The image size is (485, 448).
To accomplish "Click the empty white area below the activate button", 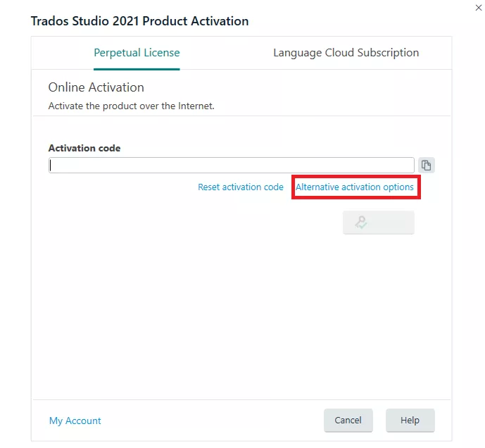I will click(x=241, y=316).
